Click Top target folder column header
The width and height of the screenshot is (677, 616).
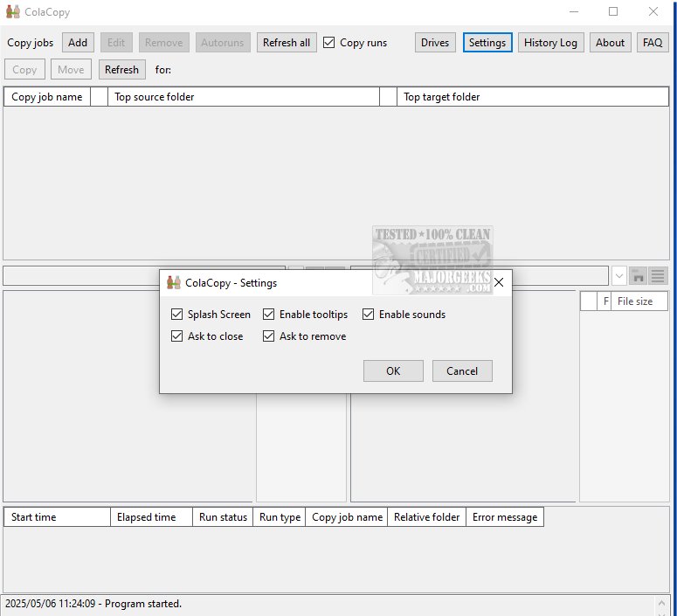pos(533,97)
